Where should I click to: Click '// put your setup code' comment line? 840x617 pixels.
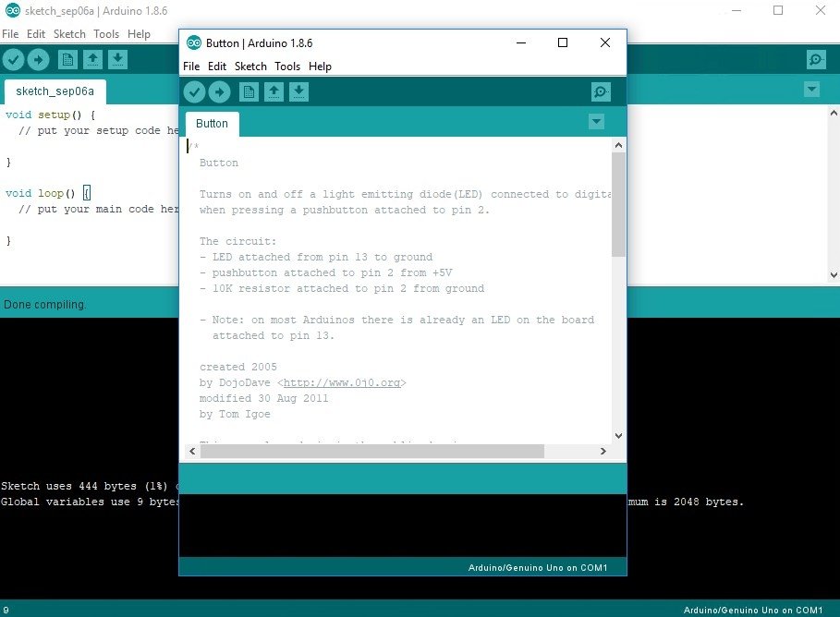(x=99, y=130)
